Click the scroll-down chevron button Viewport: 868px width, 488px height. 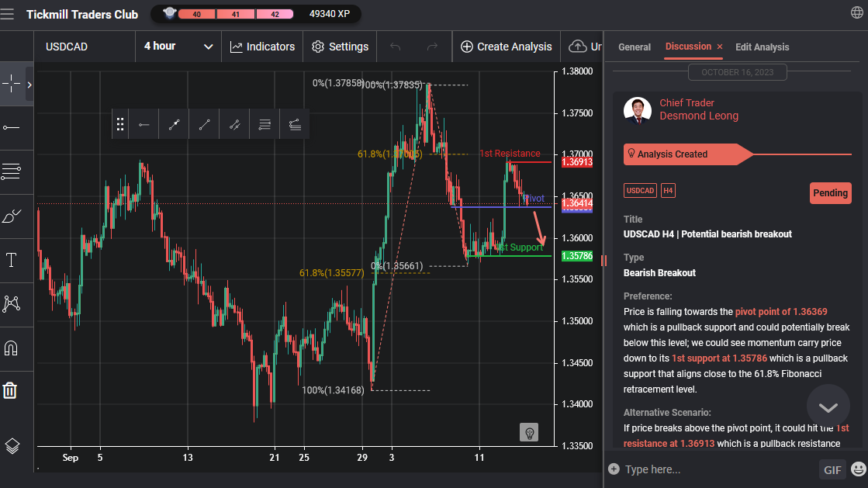pos(828,407)
